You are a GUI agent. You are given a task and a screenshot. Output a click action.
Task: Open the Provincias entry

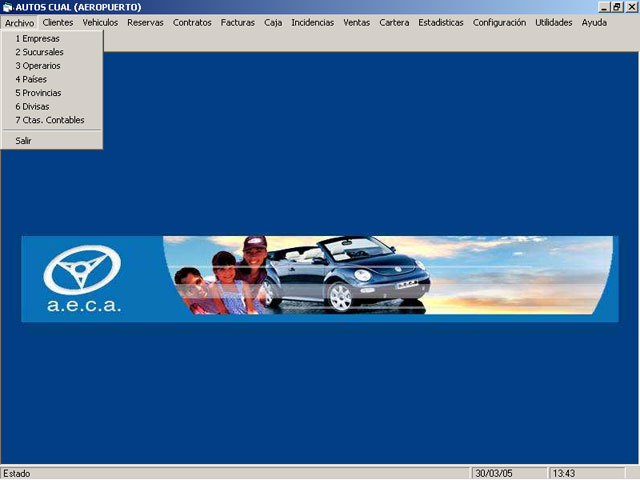[x=38, y=93]
